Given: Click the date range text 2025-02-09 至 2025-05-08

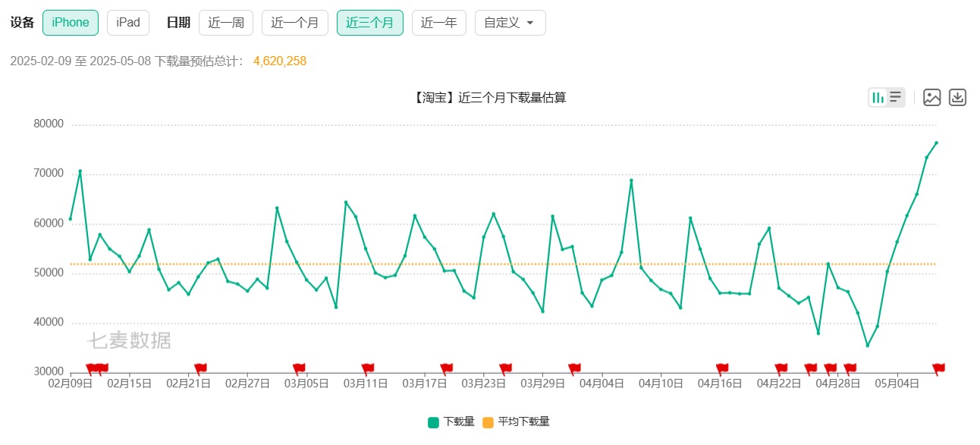Looking at the screenshot, I should tap(81, 61).
